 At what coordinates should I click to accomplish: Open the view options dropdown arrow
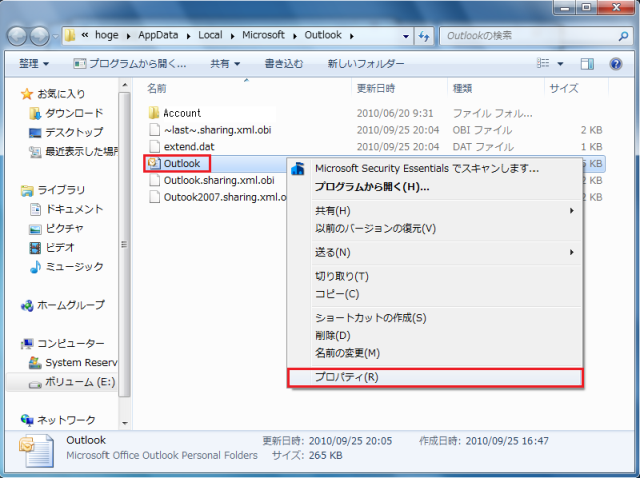560,64
